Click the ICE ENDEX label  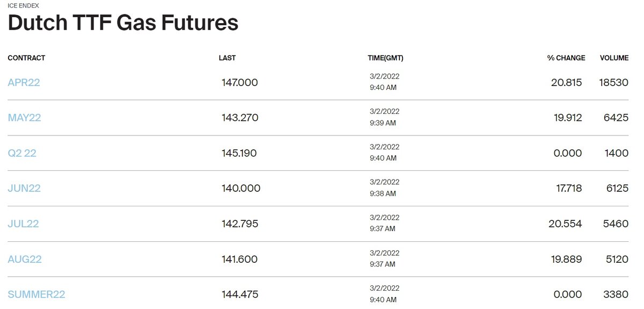23,5
